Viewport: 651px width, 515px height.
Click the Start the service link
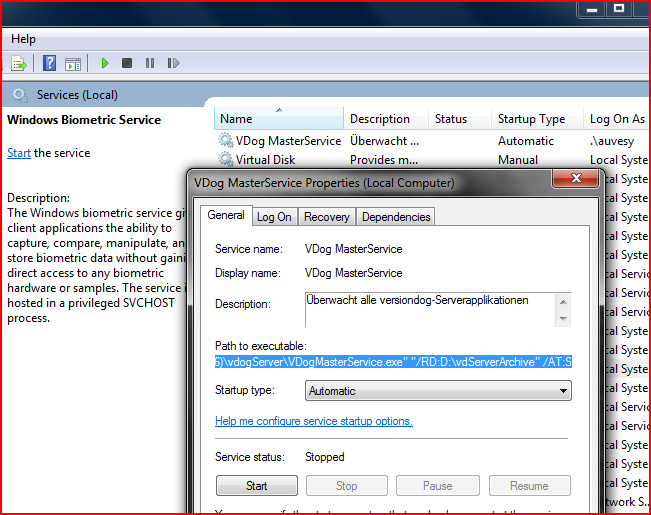pos(19,153)
